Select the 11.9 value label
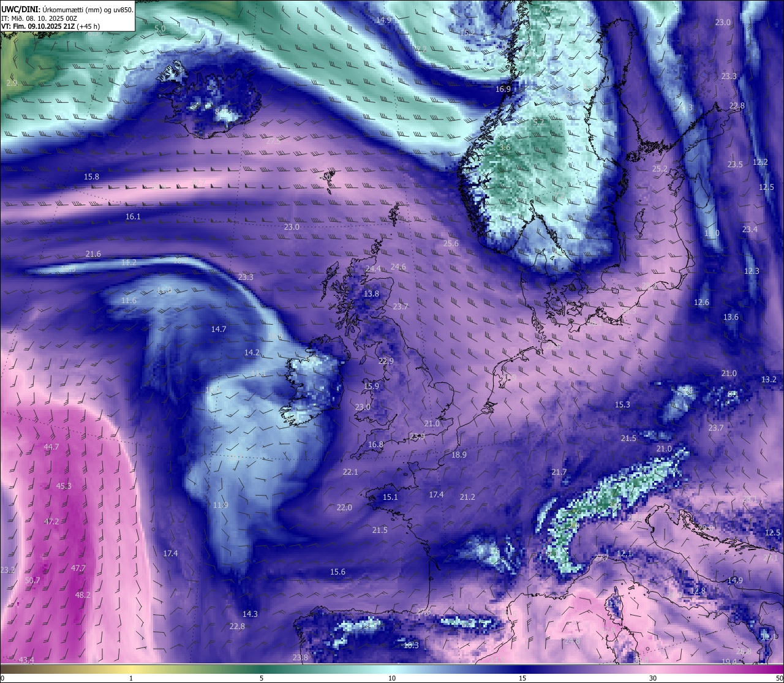Viewport: 784px width, 683px height. (221, 505)
